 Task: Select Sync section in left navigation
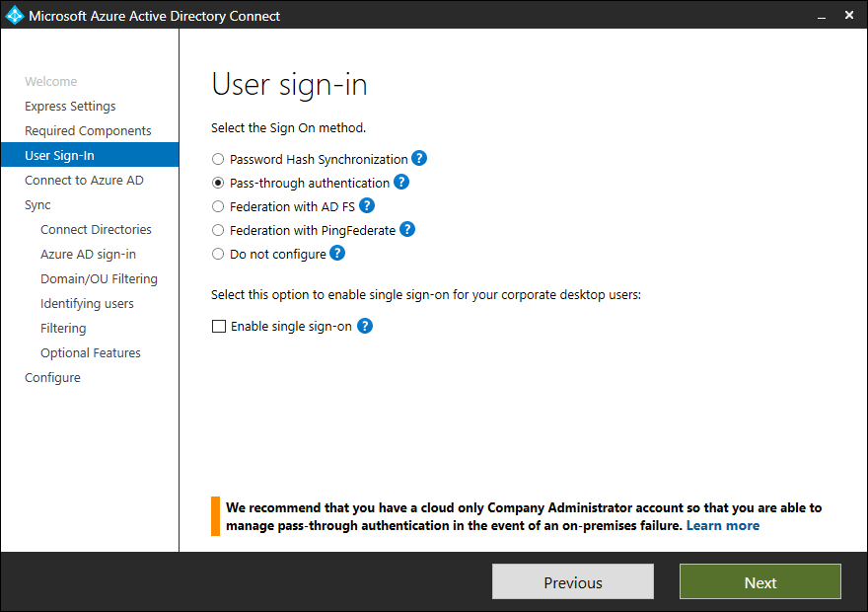37,205
